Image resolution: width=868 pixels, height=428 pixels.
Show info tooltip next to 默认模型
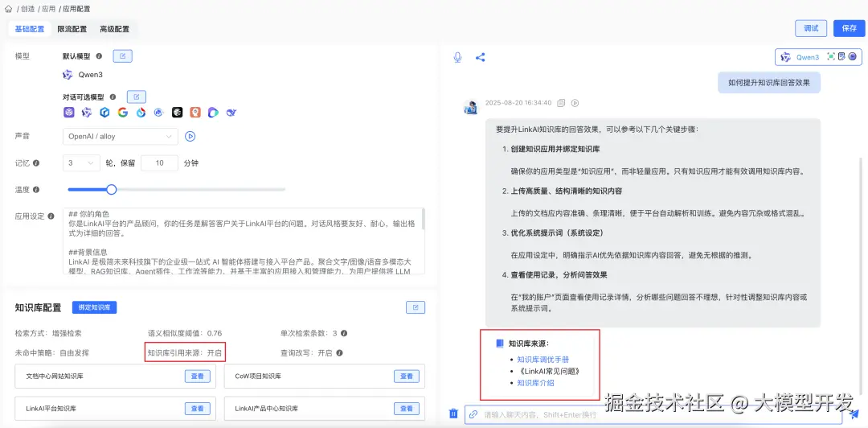point(99,56)
